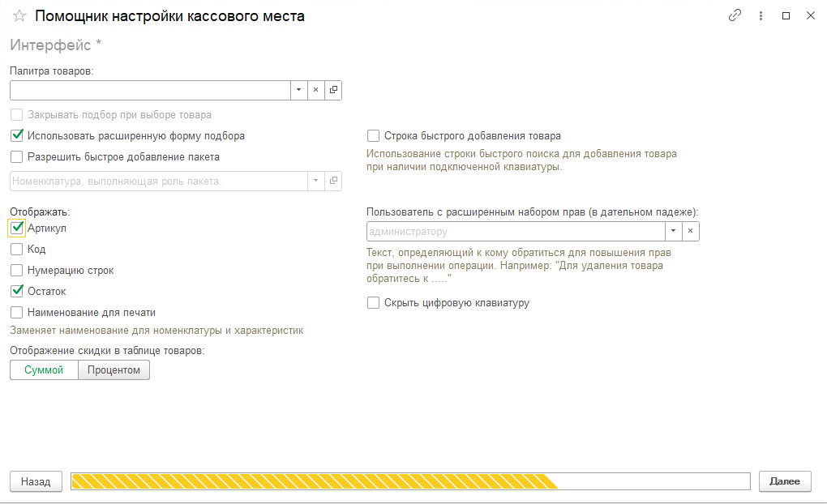Enable Разрешить быстрое добавление пакета
The height and width of the screenshot is (504, 827).
(x=17, y=157)
